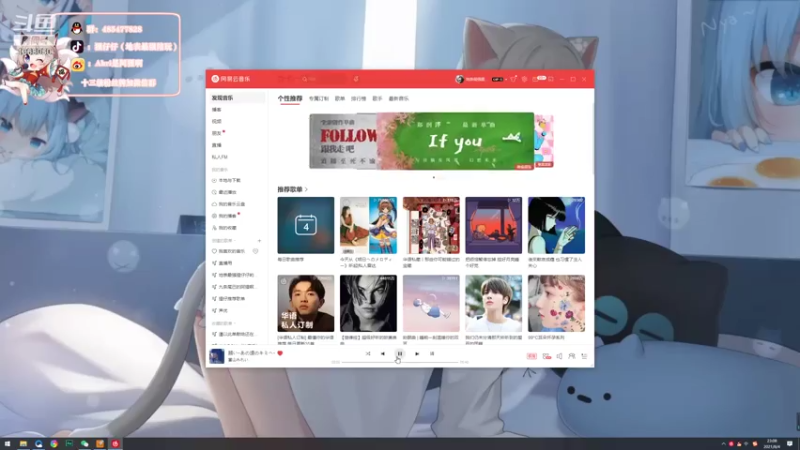Toggle the shuffle play mode
The width and height of the screenshot is (800, 450).
[x=368, y=354]
